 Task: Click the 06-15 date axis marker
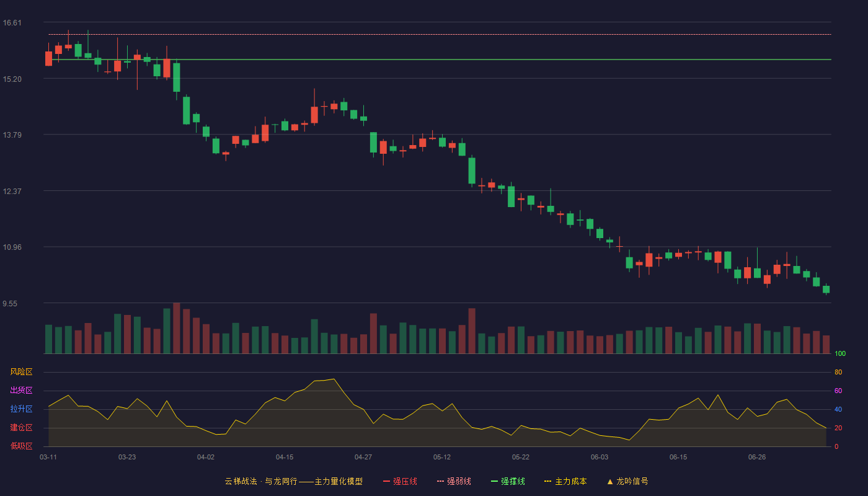pyautogui.click(x=678, y=457)
